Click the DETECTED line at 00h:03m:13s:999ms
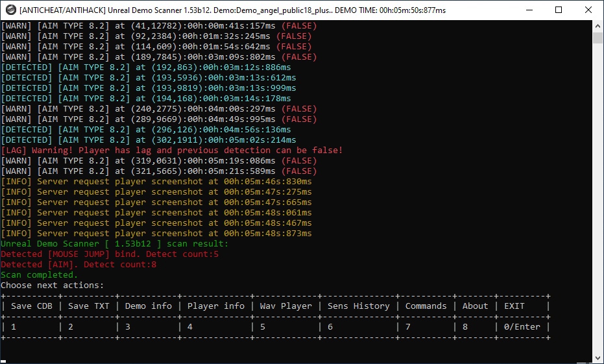Screen dimensions: 604x364 coord(149,88)
